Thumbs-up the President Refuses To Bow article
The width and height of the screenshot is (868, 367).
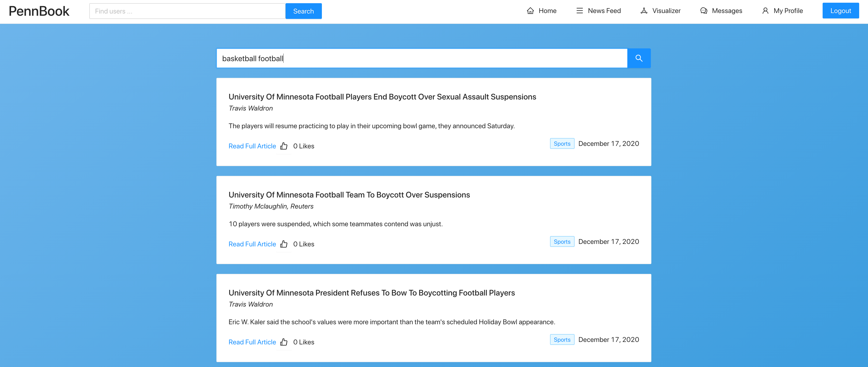pos(284,342)
